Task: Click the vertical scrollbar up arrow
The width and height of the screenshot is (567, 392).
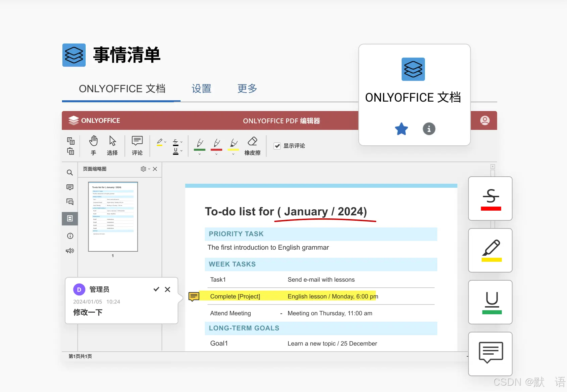Action: [x=493, y=167]
